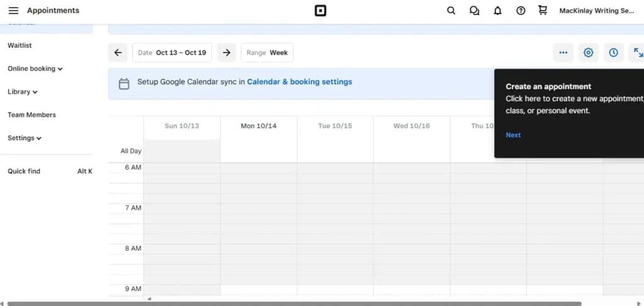Go to next week with right arrow
This screenshot has height=306, width=644.
coord(226,53)
